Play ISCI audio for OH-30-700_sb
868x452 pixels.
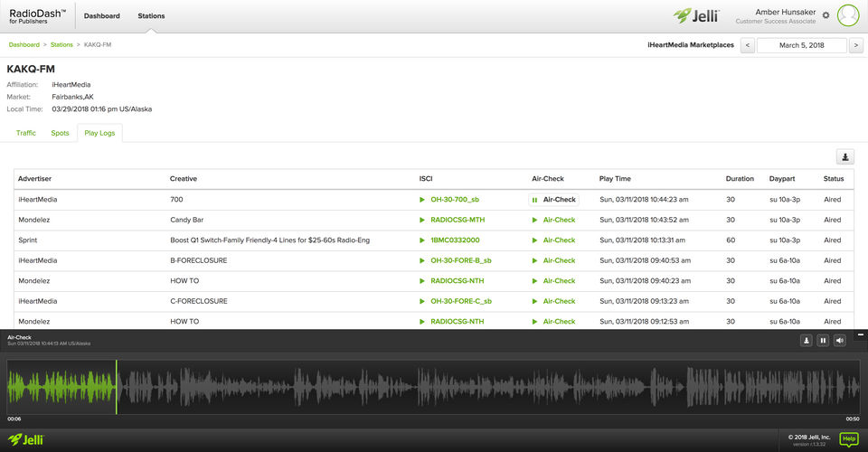(422, 200)
